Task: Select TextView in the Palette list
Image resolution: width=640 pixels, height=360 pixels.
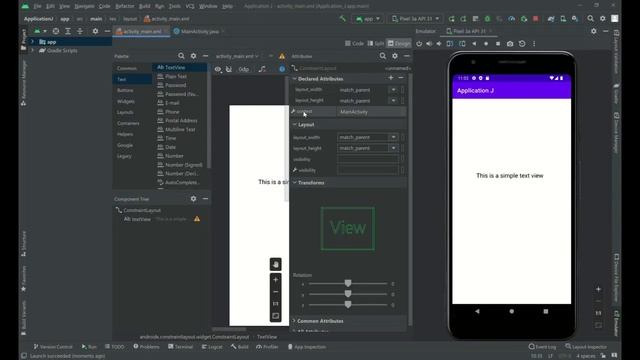Action: pyautogui.click(x=180, y=67)
